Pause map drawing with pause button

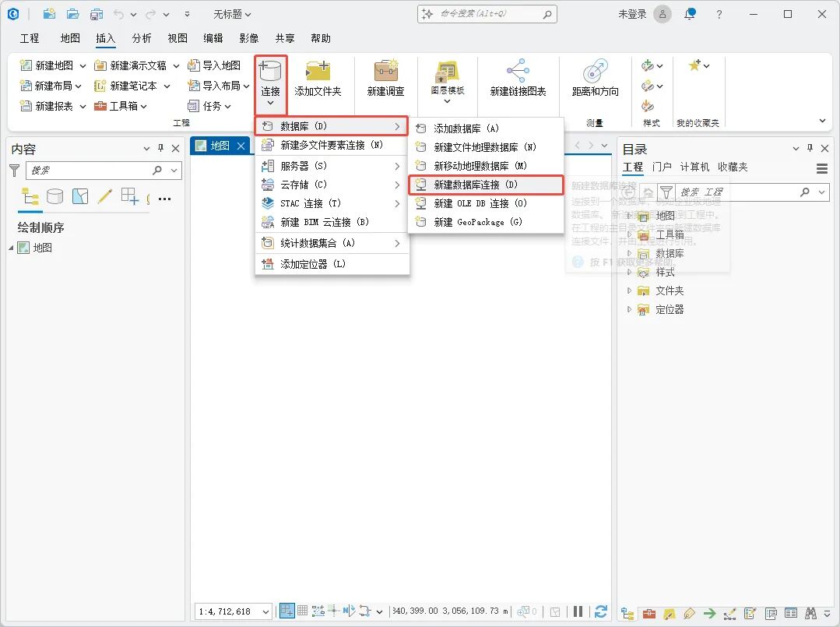[x=578, y=611]
